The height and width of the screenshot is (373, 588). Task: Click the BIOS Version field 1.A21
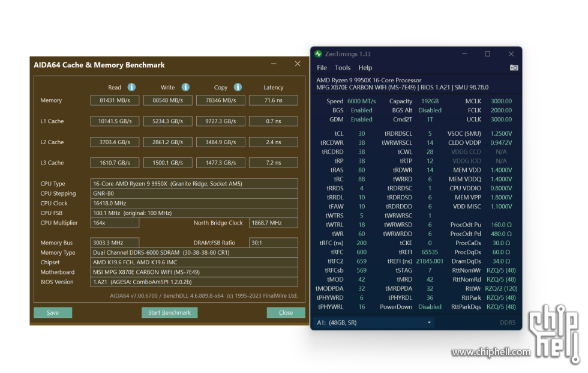point(194,282)
